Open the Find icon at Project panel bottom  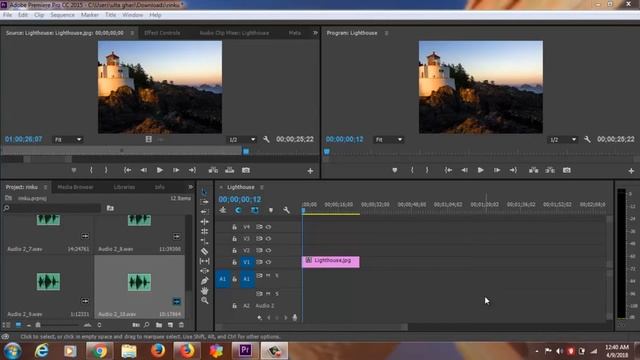click(147, 325)
